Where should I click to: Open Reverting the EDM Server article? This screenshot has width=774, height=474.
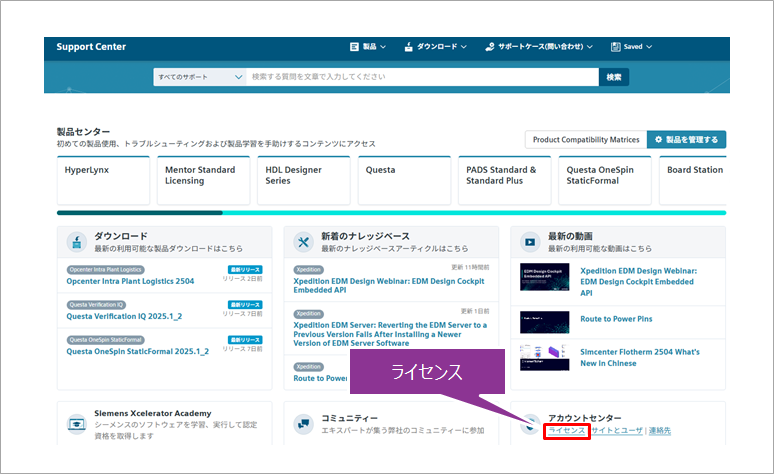coord(390,334)
